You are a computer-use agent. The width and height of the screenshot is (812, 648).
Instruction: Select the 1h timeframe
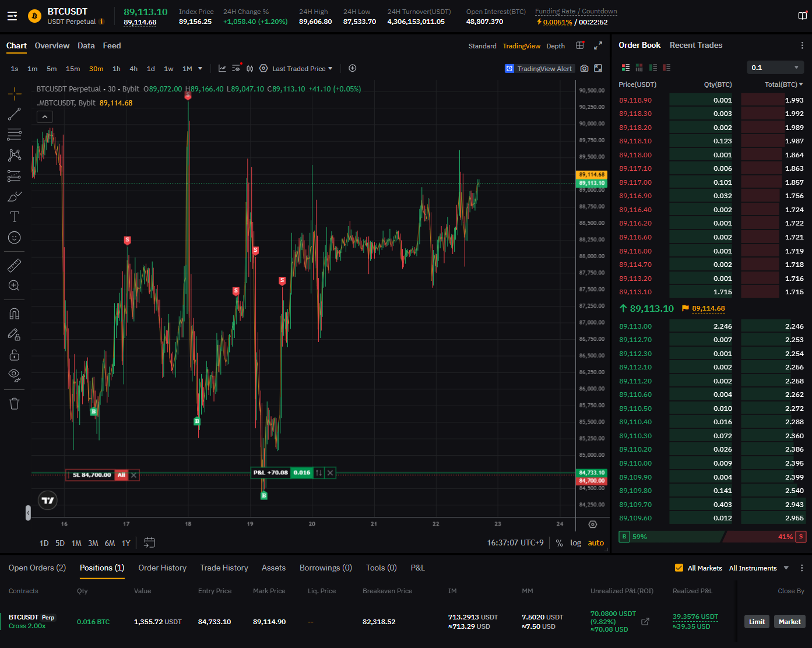(117, 69)
